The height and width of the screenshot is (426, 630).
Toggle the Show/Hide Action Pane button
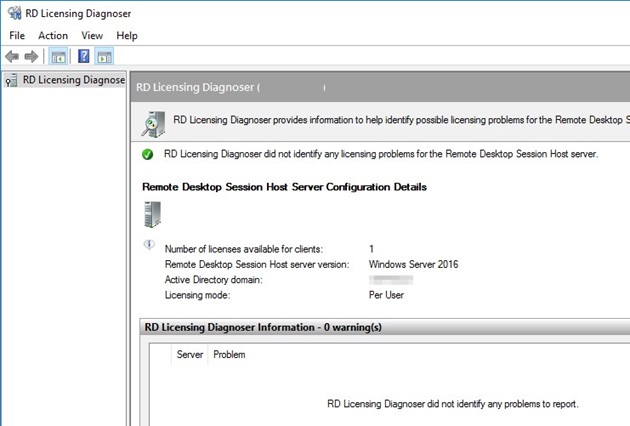pos(104,56)
